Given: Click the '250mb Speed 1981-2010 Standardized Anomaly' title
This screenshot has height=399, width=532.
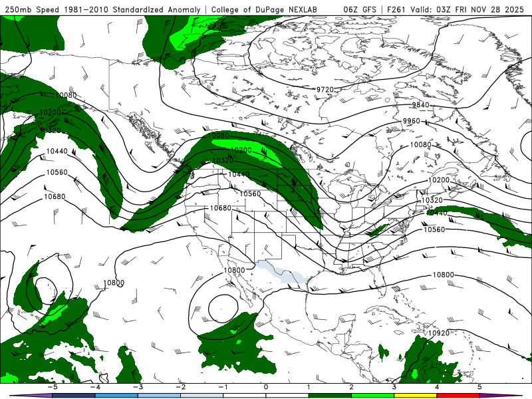Looking at the screenshot, I should (x=102, y=9).
